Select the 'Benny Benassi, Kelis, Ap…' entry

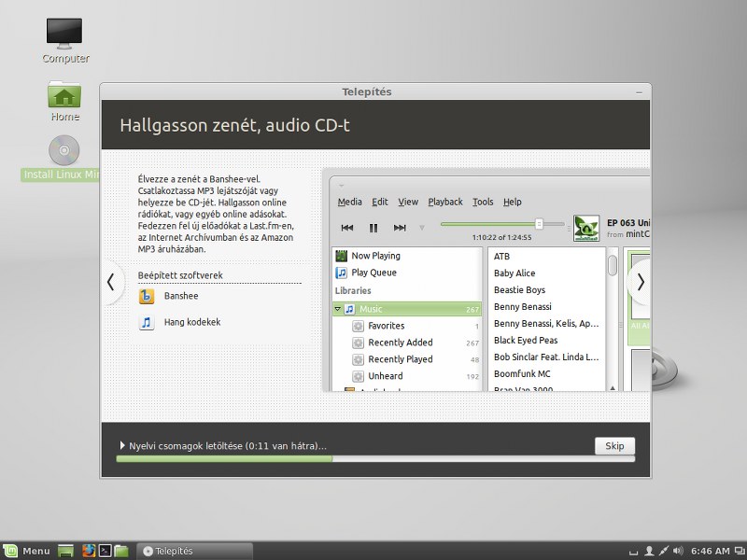point(547,323)
